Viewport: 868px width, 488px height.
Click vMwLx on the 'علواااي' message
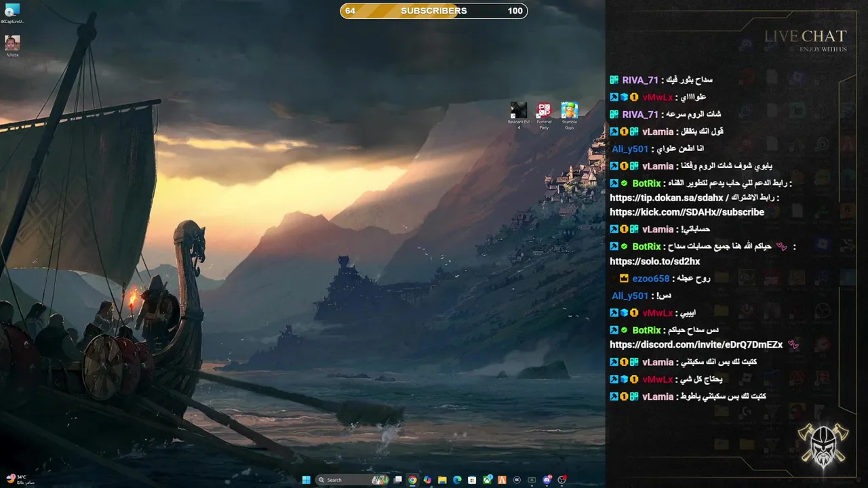click(x=658, y=97)
